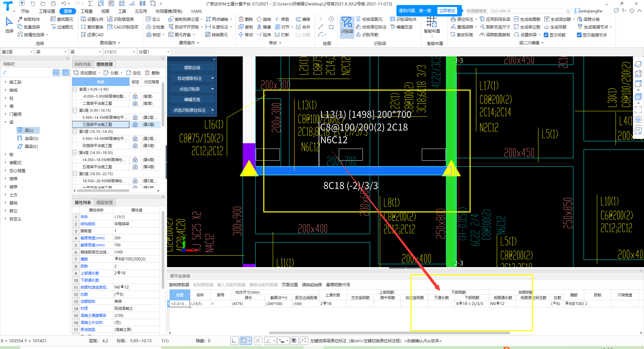The height and width of the screenshot is (349, 644).
Task: Click 过滤图元 filter elements tool
Action: click(62, 27)
